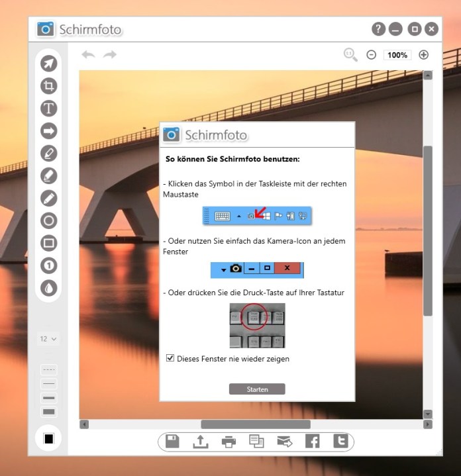
Task: Print the screenshot
Action: [x=229, y=442]
